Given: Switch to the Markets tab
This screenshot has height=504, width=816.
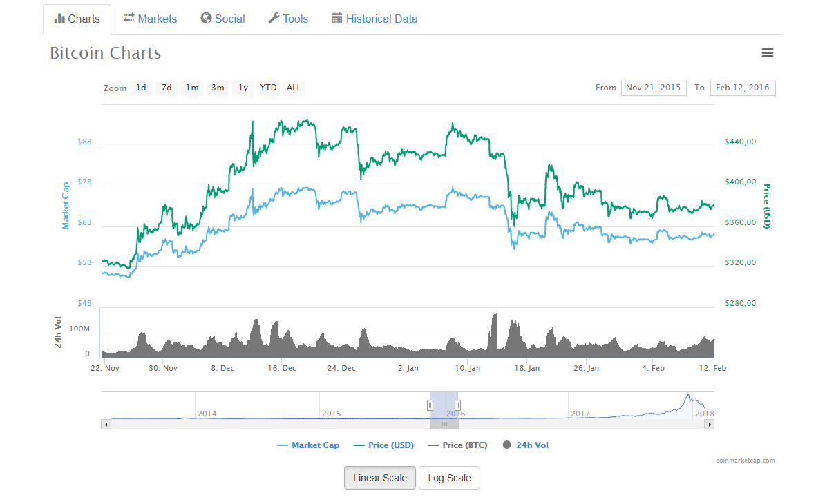Looking at the screenshot, I should click(x=151, y=19).
